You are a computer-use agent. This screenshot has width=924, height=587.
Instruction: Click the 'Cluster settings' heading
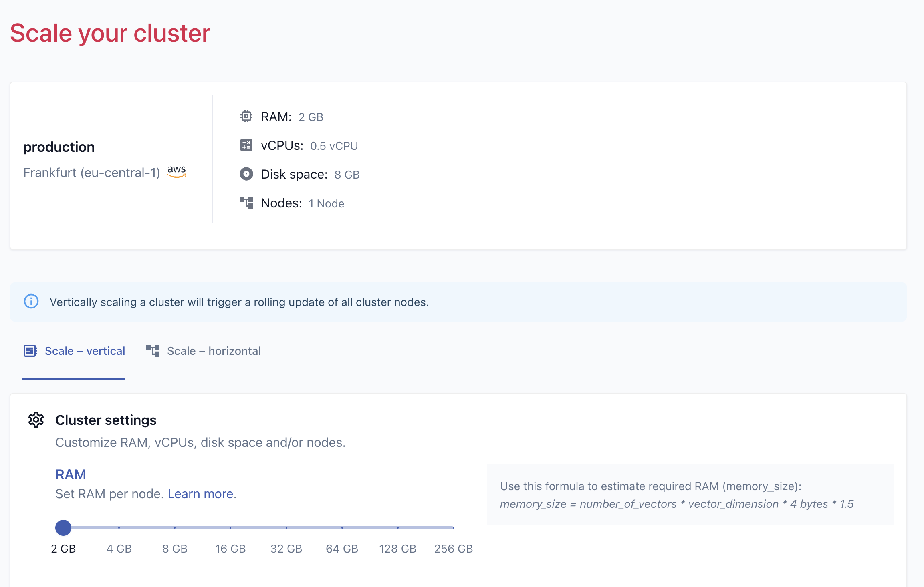pyautogui.click(x=106, y=420)
